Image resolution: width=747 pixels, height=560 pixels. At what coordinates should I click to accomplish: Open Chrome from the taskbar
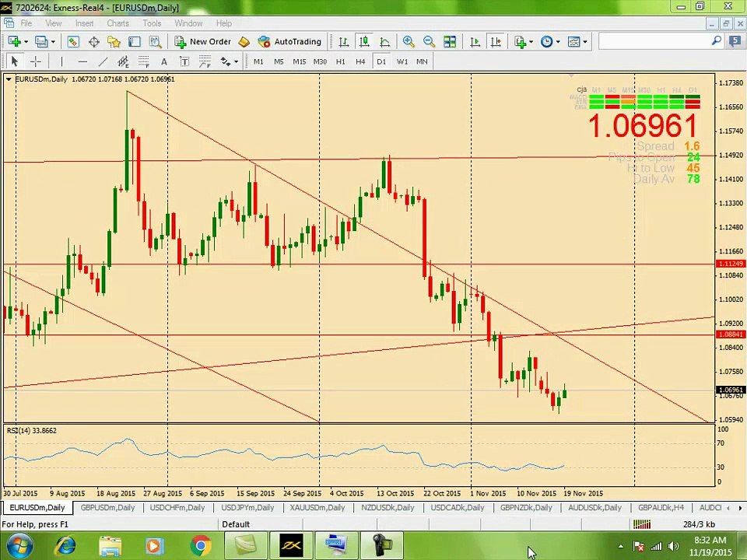pyautogui.click(x=201, y=545)
